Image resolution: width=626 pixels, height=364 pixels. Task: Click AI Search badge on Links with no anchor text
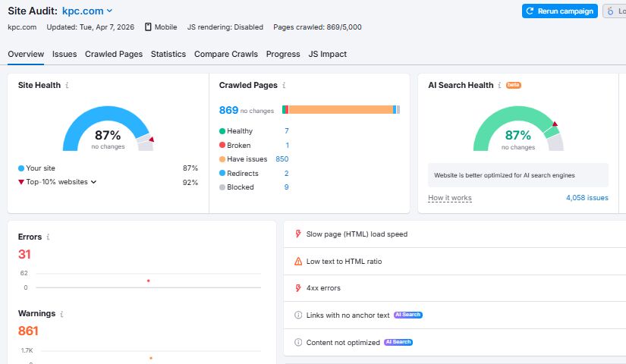(408, 315)
